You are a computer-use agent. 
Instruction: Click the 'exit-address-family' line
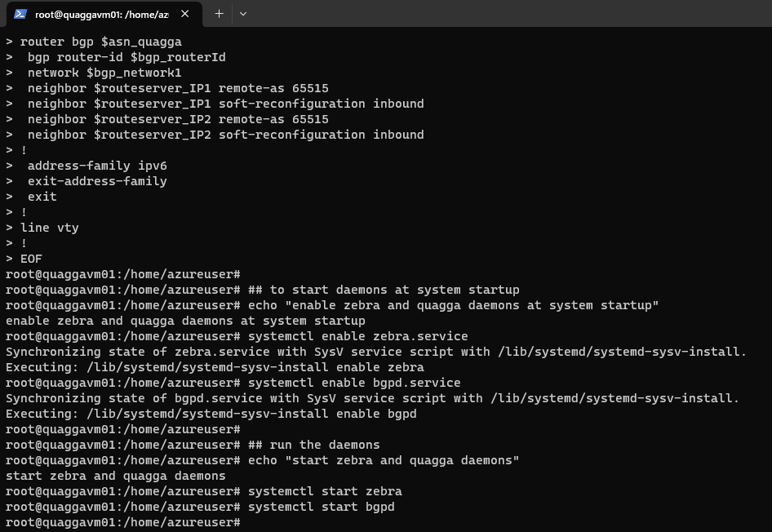[x=97, y=181]
